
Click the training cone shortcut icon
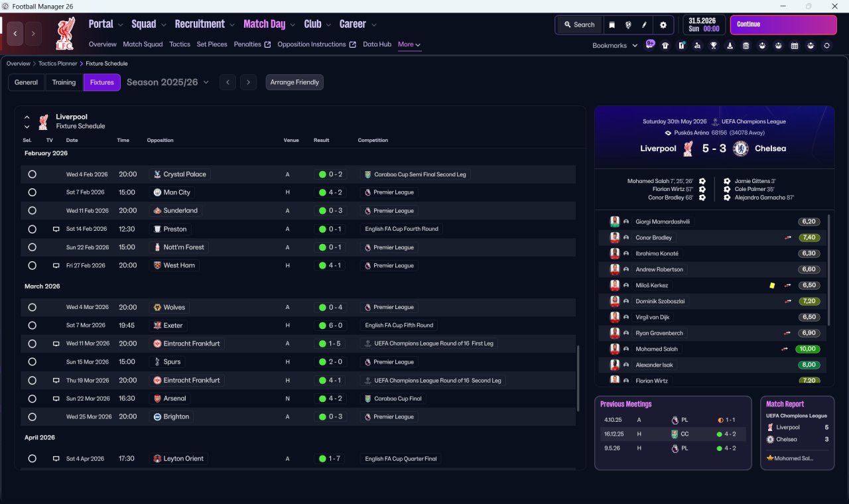pyautogui.click(x=730, y=46)
